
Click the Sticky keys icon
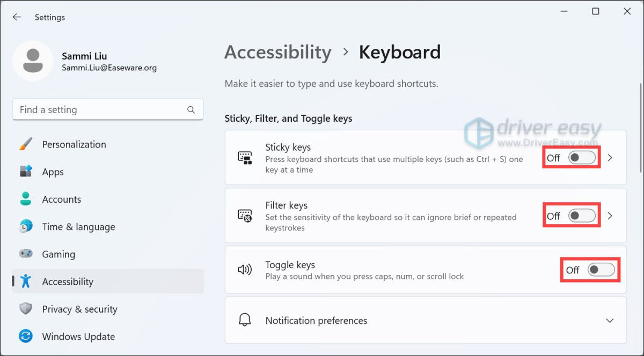245,158
